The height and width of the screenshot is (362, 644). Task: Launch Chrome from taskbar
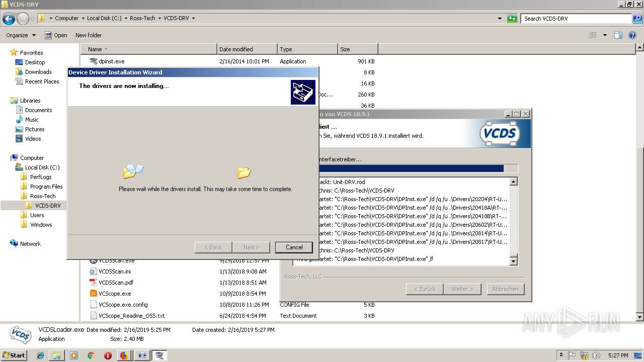(91, 355)
